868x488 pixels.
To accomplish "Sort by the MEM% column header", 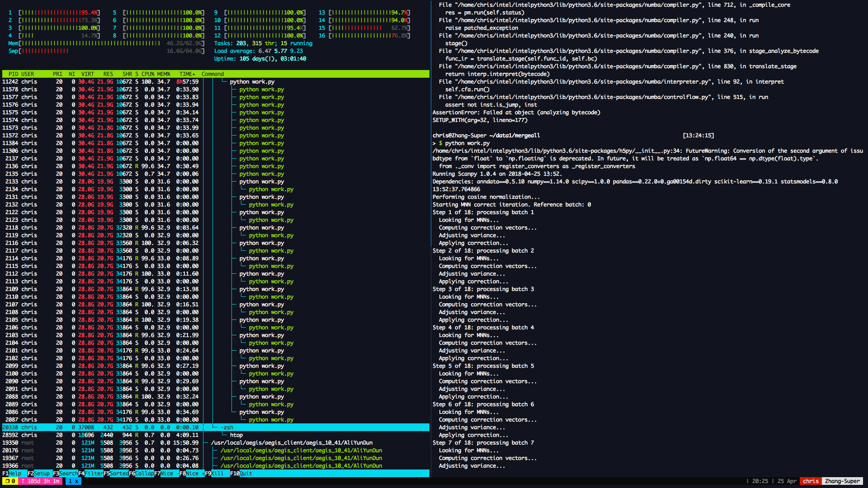I will click(163, 74).
